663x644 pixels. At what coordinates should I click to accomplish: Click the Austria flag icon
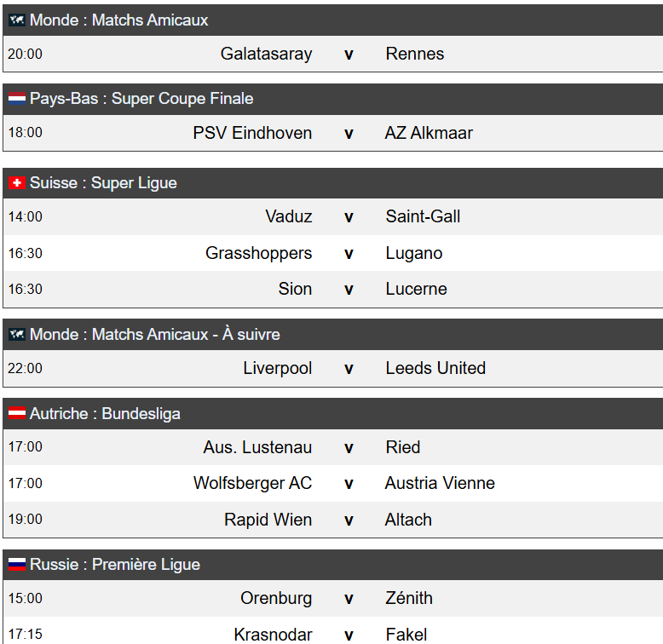[x=17, y=413]
